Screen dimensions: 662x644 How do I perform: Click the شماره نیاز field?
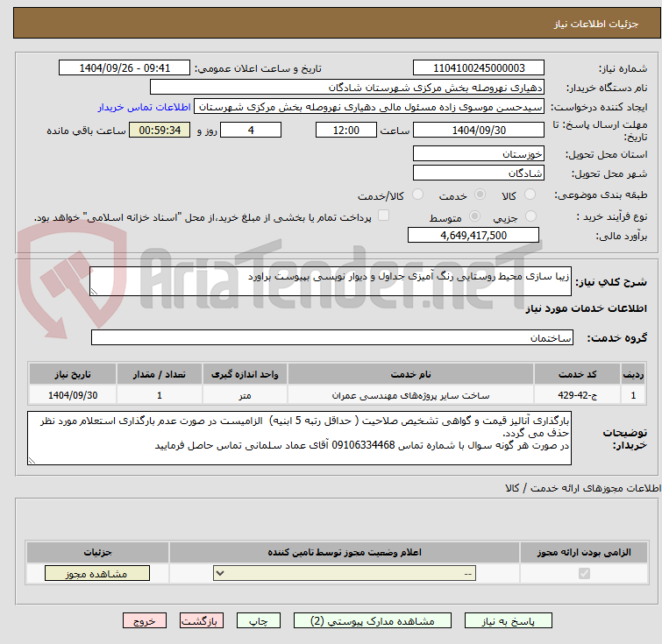point(479,68)
